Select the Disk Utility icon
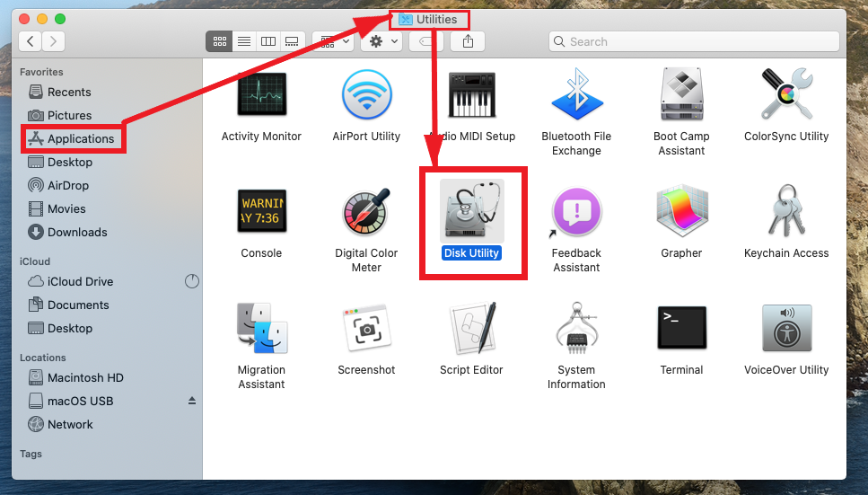The height and width of the screenshot is (495, 868). pyautogui.click(x=471, y=210)
